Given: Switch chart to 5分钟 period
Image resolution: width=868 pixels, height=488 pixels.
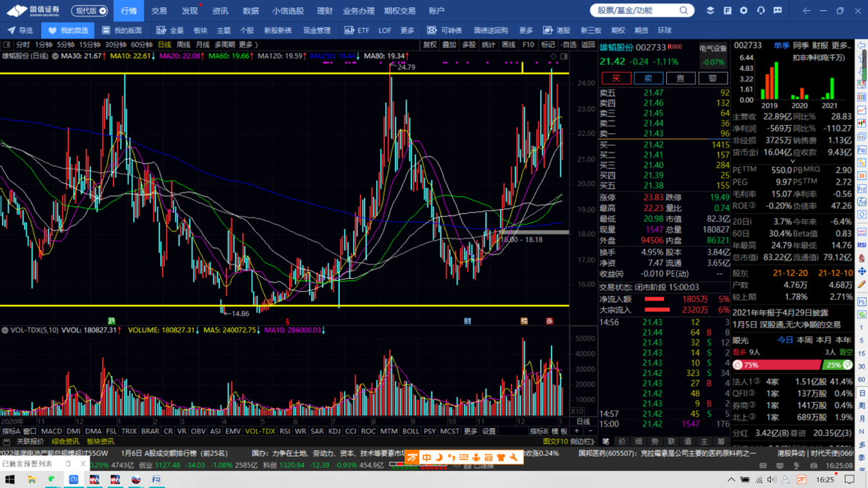Looking at the screenshot, I should tap(66, 45).
